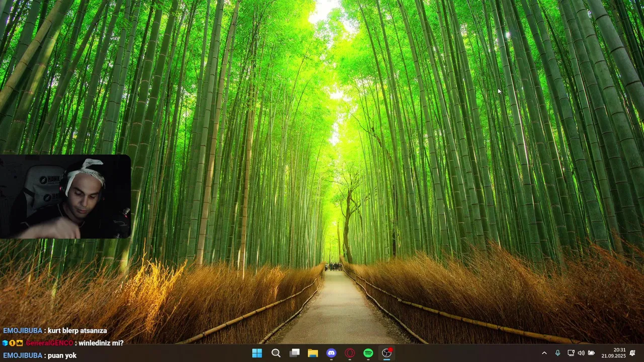Show hidden system tray icons
The width and height of the screenshot is (644, 362).
544,353
